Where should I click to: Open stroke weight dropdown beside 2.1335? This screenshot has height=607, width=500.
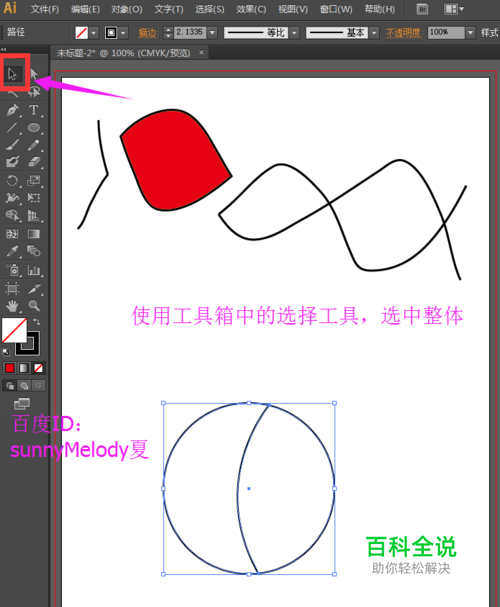click(212, 33)
